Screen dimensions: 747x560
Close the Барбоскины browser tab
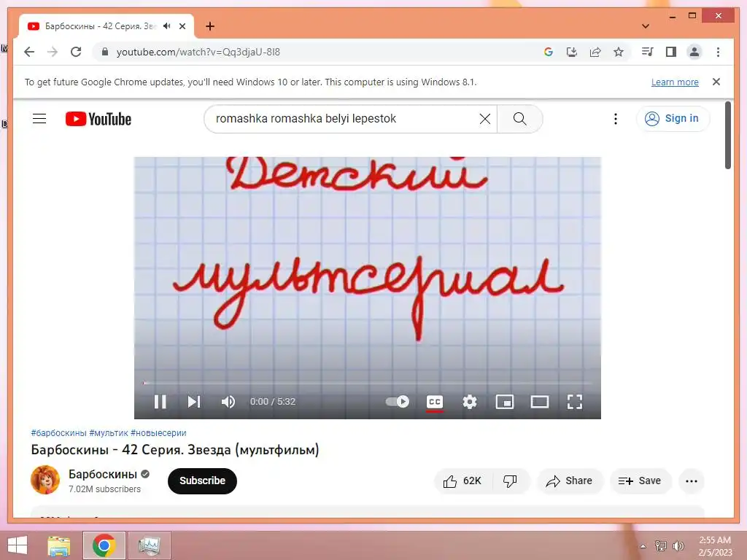coord(182,26)
